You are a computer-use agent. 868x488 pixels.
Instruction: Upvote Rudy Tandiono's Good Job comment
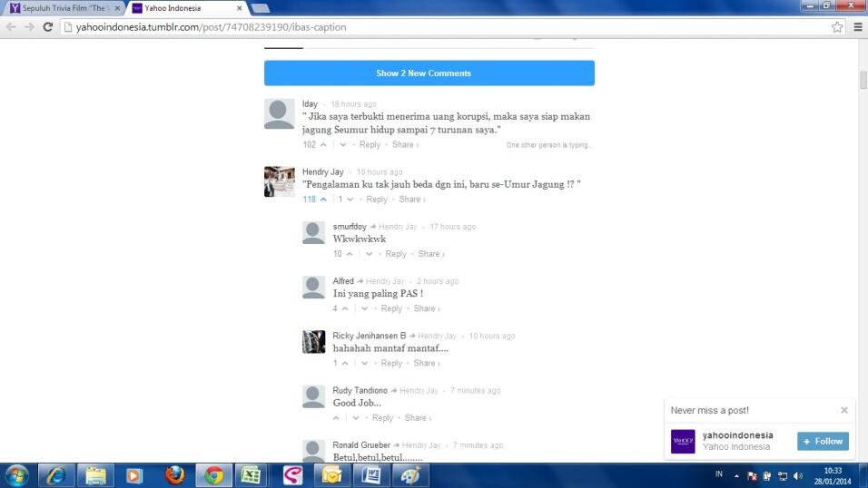pyautogui.click(x=336, y=418)
